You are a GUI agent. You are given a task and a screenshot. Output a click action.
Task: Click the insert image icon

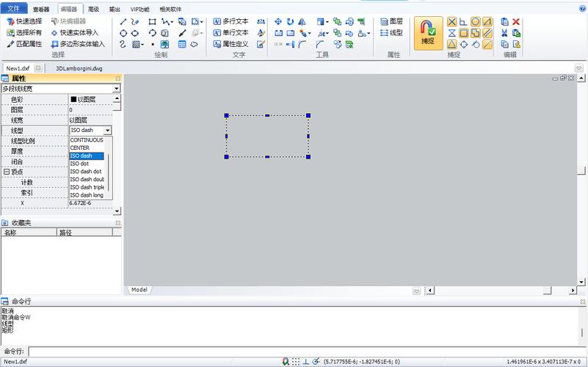[164, 44]
